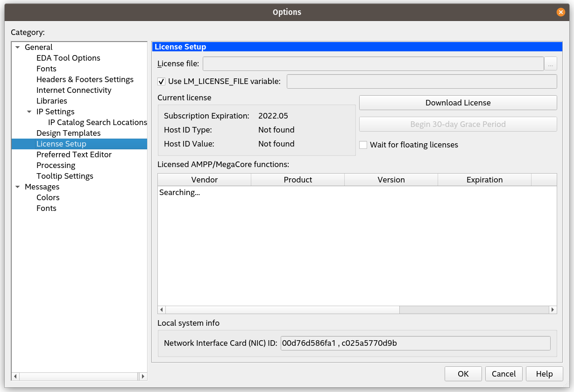The width and height of the screenshot is (574, 392).
Task: Open the Tooltip Settings category
Action: 65,176
